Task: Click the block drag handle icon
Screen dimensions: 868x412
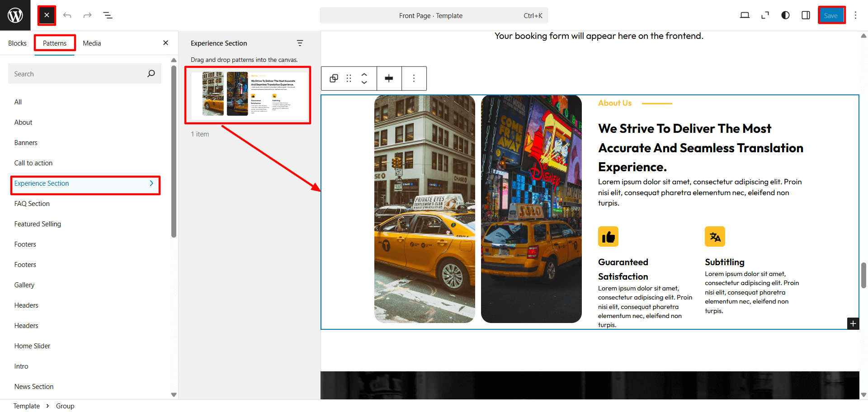Action: coord(349,79)
